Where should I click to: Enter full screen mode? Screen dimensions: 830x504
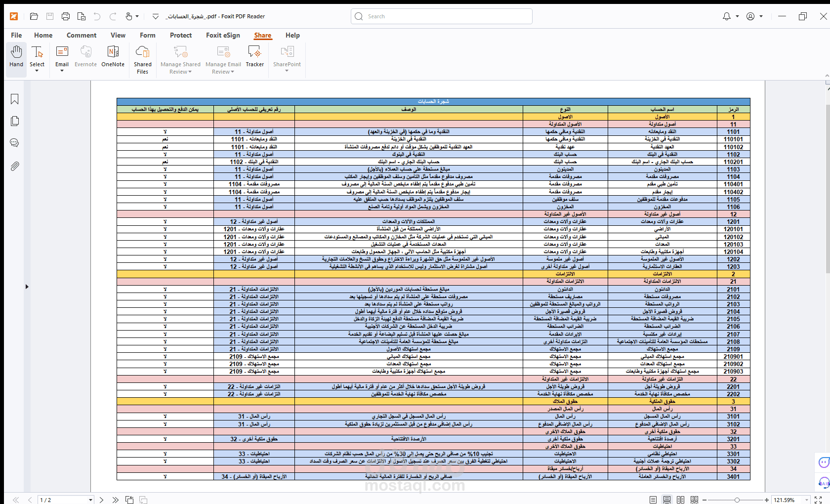818,500
